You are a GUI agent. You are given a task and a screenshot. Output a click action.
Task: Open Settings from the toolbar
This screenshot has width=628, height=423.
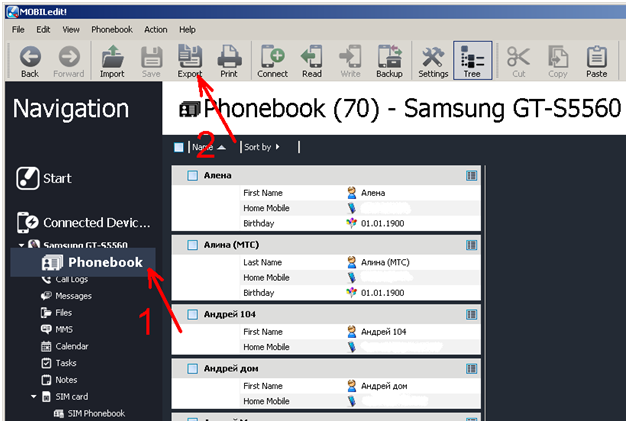(x=433, y=61)
